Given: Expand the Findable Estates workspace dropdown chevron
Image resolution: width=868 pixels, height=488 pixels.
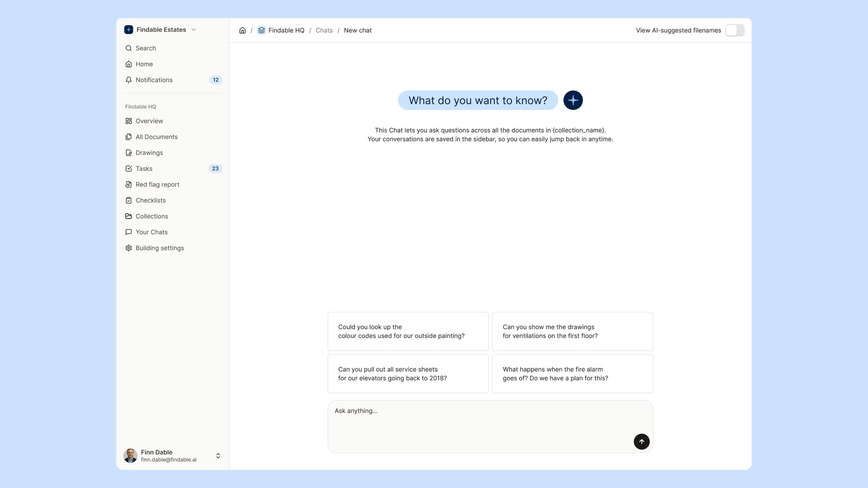Looking at the screenshot, I should click(193, 30).
